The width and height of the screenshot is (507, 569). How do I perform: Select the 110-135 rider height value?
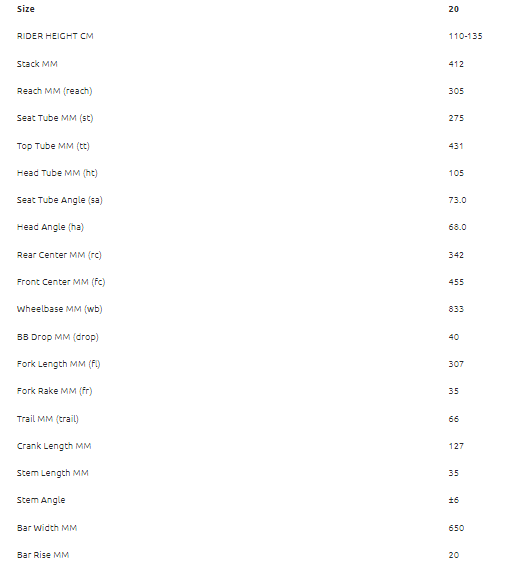tap(466, 36)
